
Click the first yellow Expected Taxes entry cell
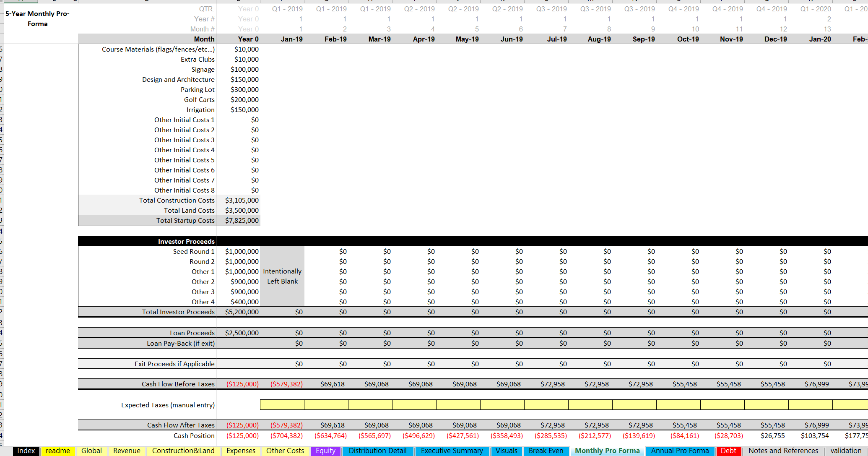click(x=282, y=405)
